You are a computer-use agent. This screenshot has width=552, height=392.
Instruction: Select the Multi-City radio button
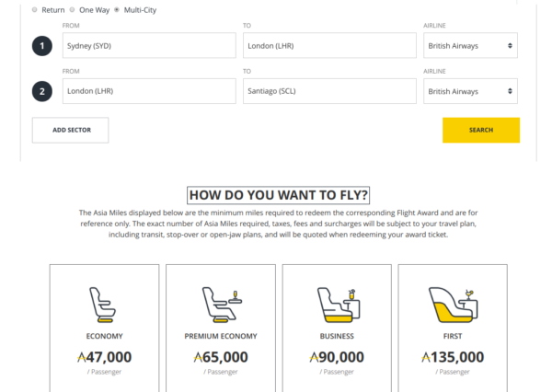(x=116, y=9)
